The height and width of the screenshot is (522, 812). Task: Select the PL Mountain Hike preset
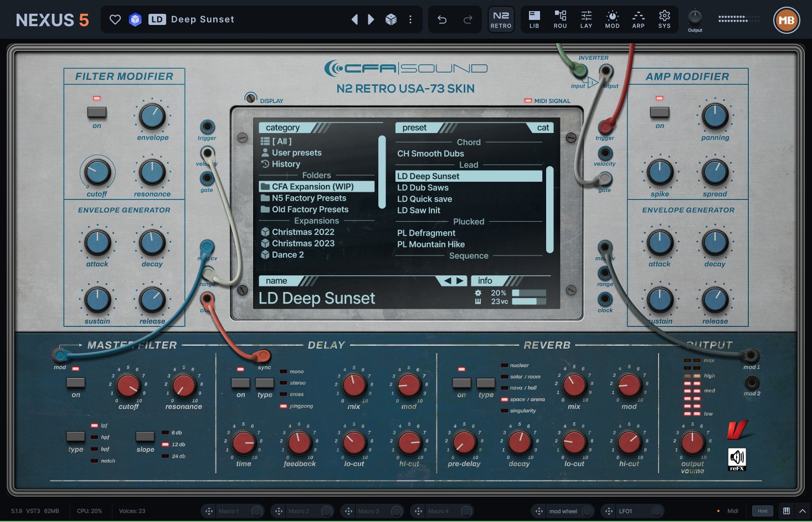click(x=469, y=244)
